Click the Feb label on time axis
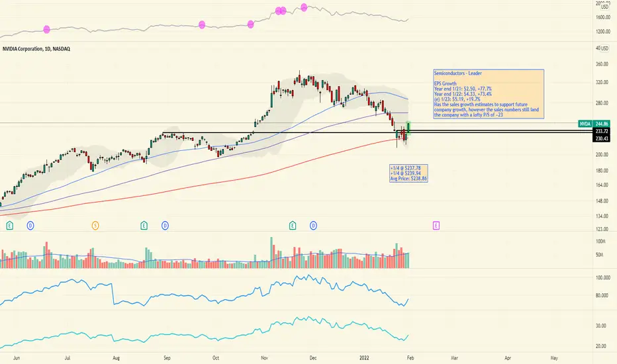Screen dimensions: 617x364 (410, 358)
